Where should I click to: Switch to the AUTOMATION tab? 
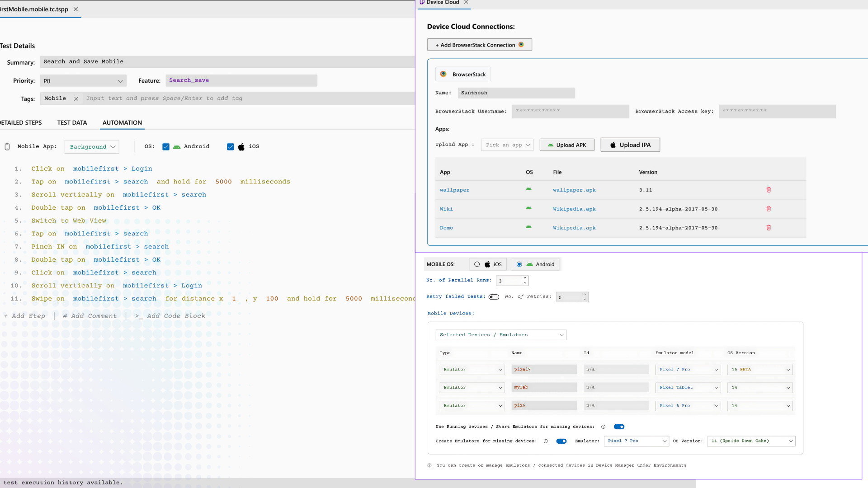coord(122,122)
